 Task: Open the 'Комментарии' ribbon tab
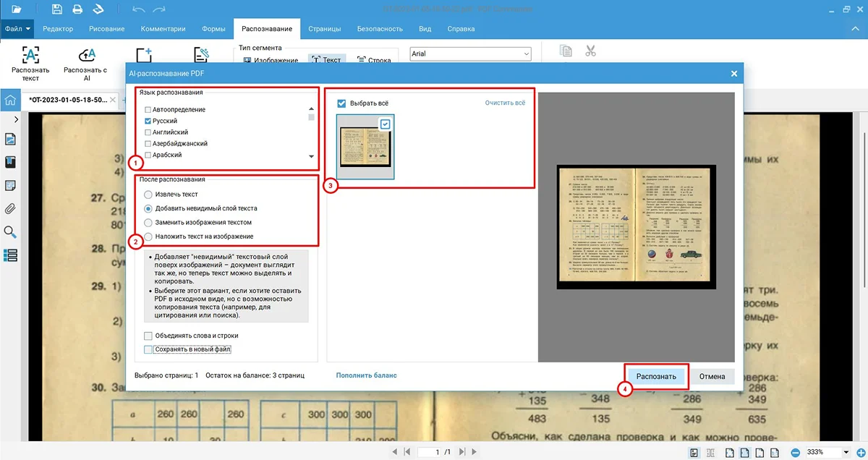(163, 29)
